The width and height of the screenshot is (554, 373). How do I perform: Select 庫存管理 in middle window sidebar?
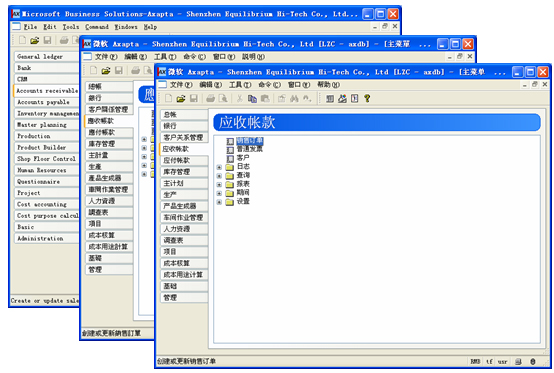[x=109, y=144]
